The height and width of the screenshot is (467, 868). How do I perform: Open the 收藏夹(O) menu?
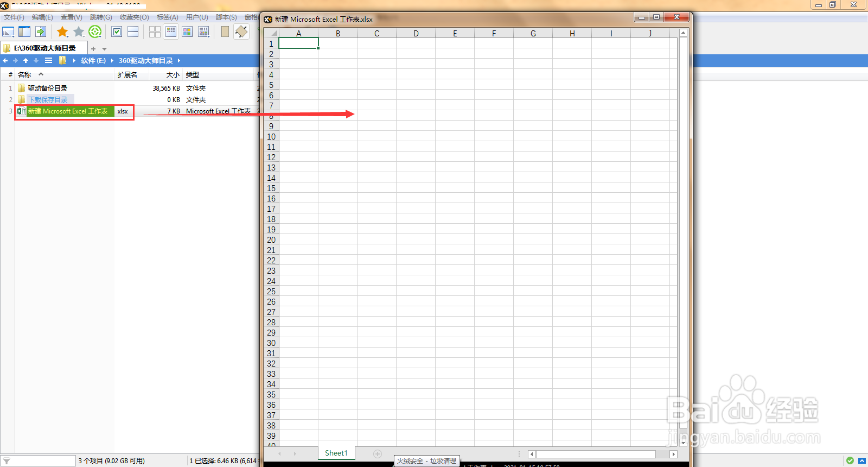coord(134,17)
